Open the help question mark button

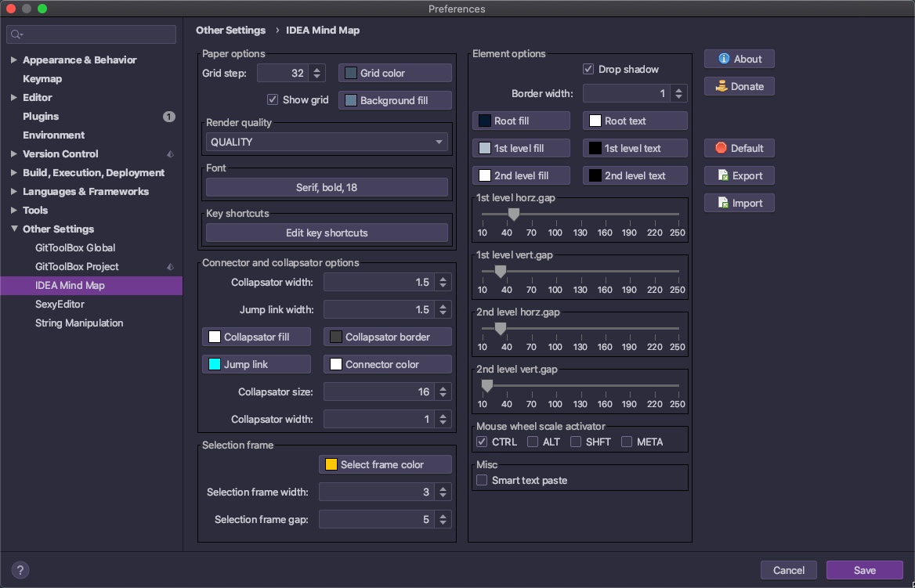pyautogui.click(x=20, y=571)
